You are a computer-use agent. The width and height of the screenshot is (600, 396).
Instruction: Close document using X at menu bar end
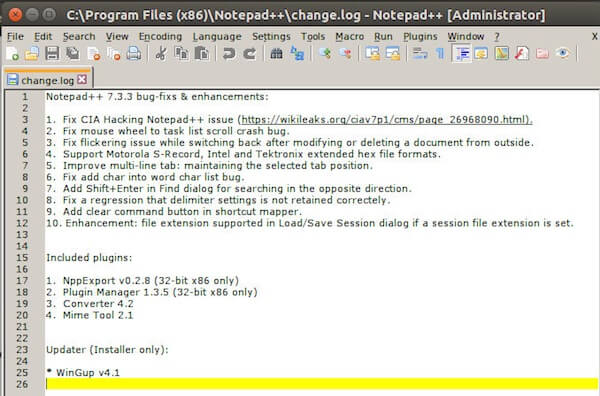tap(595, 36)
